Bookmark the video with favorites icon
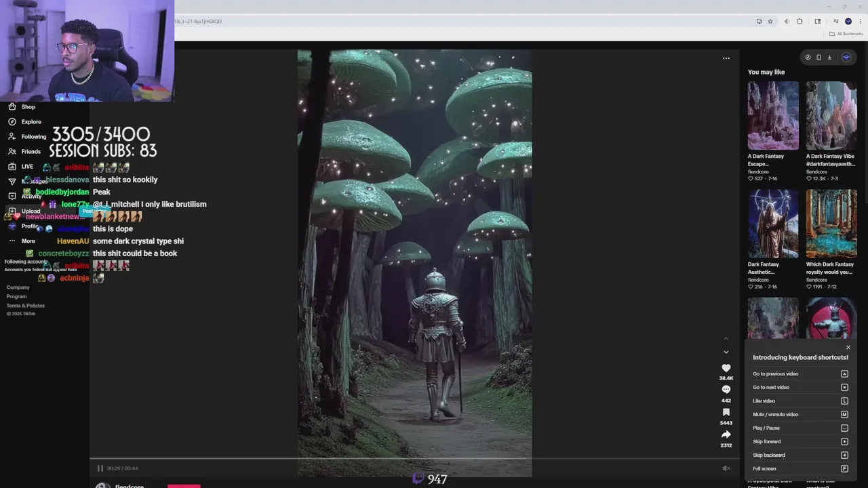 point(726,412)
